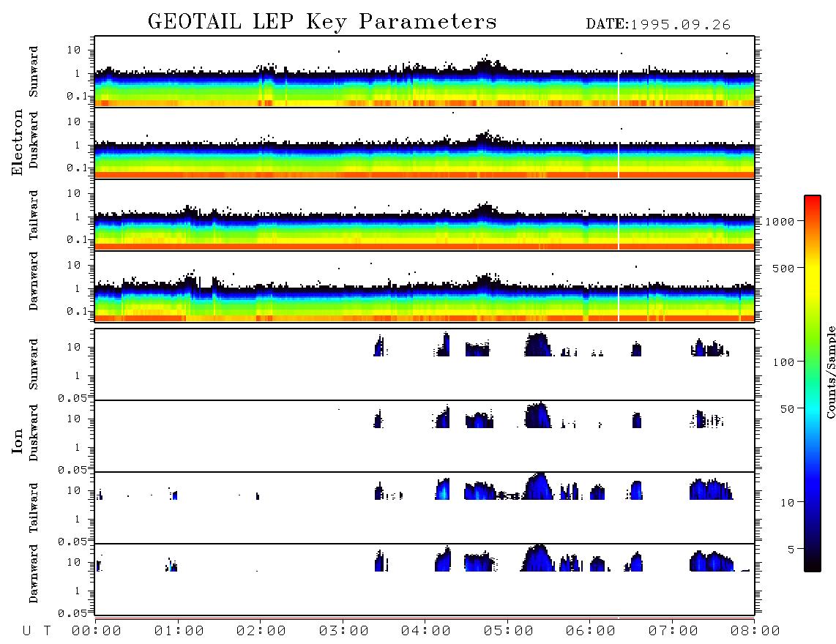The image size is (836, 644).
Task: Select the Ion "Tailward" axis label
Action: coord(33,508)
